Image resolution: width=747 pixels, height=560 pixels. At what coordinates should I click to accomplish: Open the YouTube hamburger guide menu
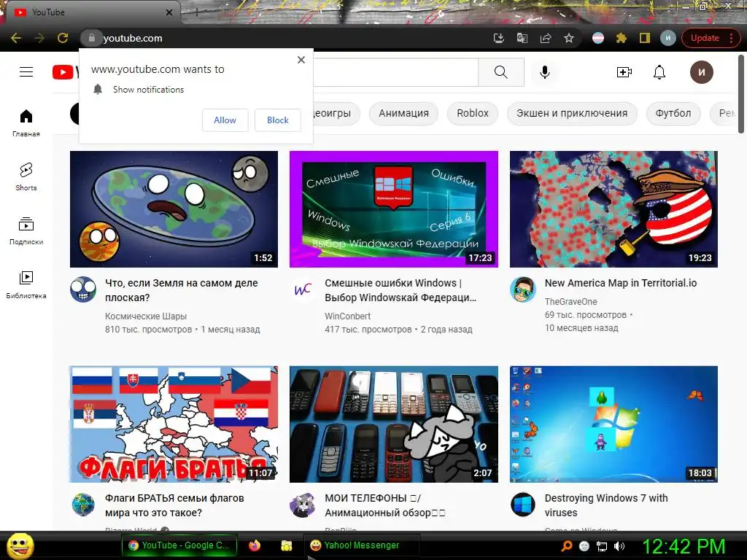(26, 72)
